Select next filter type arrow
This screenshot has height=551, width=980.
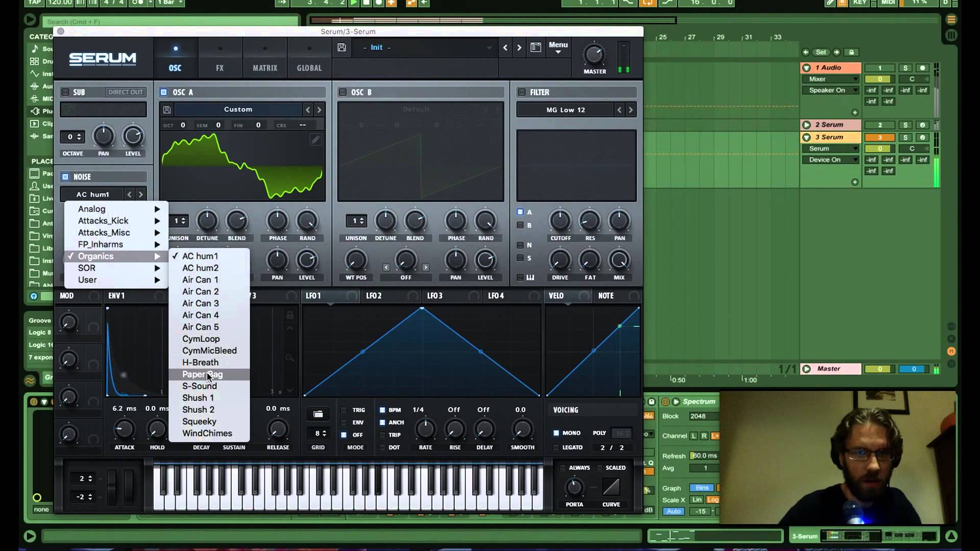[631, 110]
